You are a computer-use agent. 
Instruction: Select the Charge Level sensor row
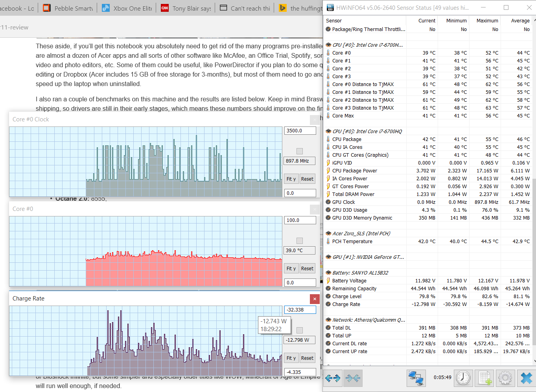[428, 296]
